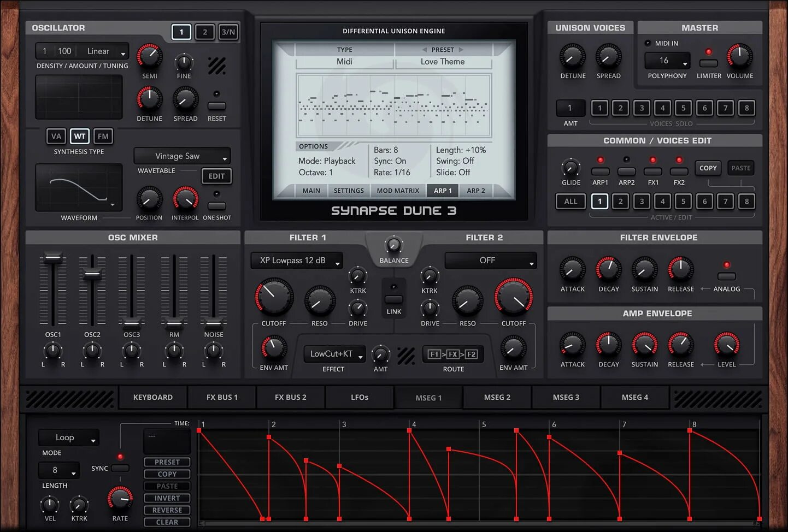
Task: Click the MSEG CLEAR button
Action: tap(167, 522)
